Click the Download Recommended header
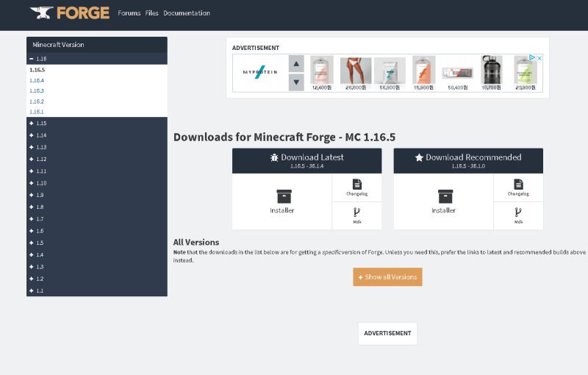The width and height of the screenshot is (588, 375). pos(468,161)
